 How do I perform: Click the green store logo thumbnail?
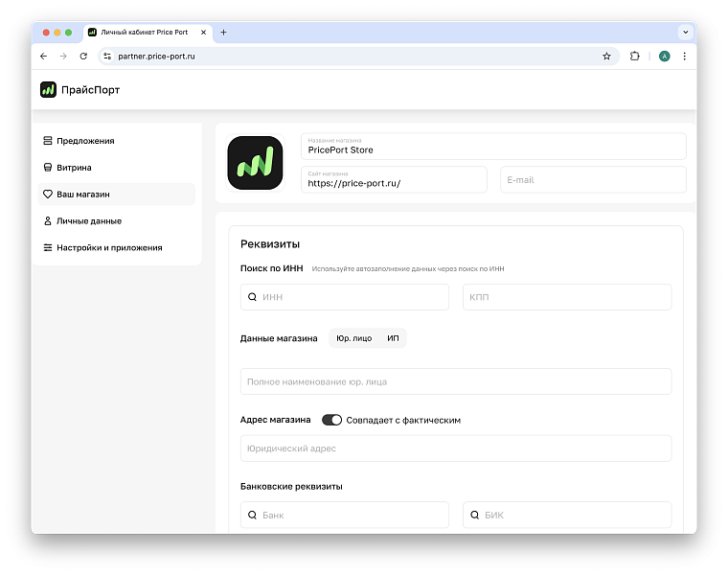(x=255, y=163)
